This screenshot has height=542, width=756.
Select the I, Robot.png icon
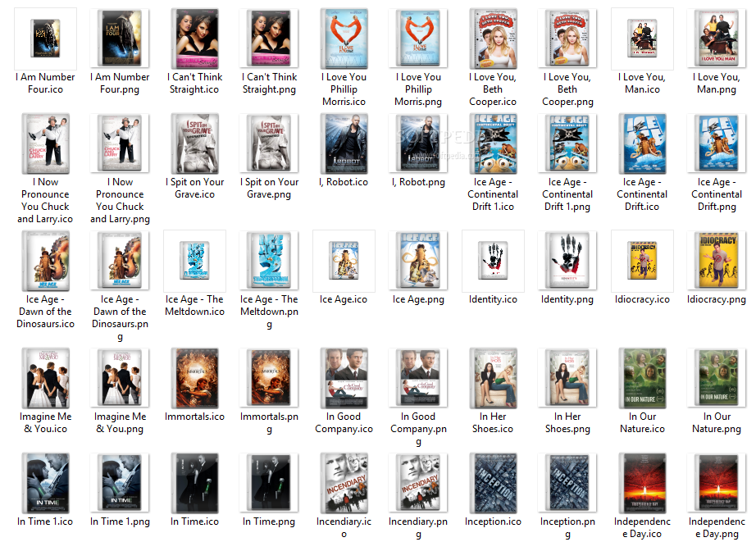[418, 143]
